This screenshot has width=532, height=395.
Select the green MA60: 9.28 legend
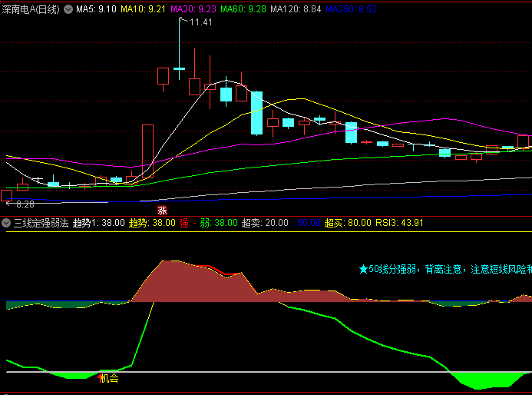pos(243,8)
